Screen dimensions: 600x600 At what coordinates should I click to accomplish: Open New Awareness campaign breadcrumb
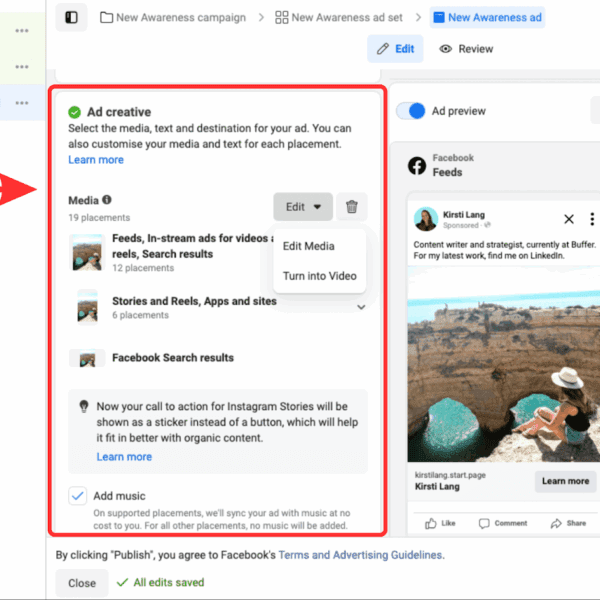click(181, 18)
